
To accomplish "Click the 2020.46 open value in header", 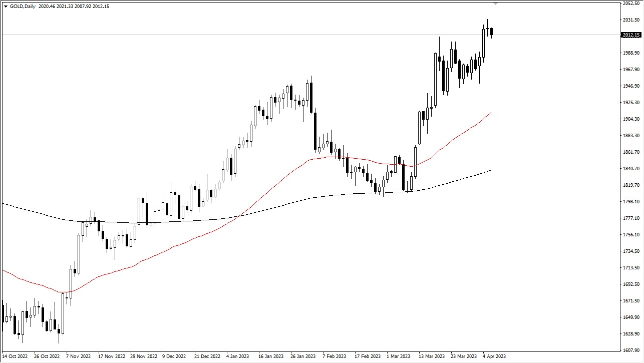I will point(47,7).
